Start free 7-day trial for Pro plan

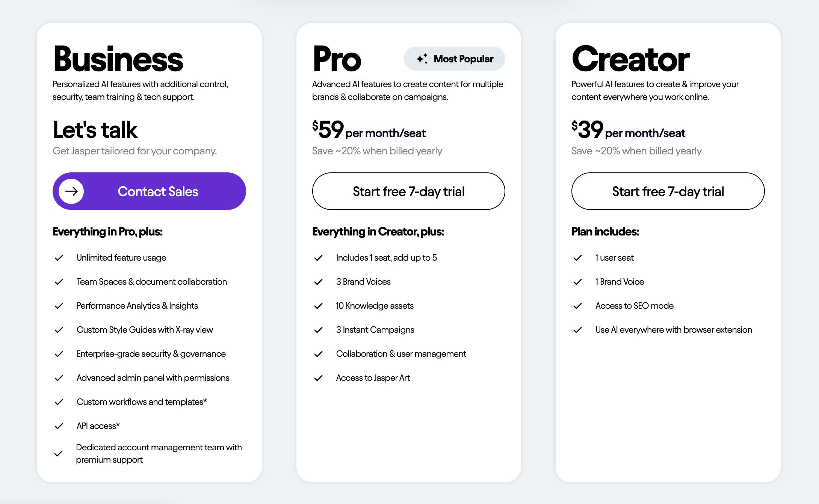[x=408, y=192]
